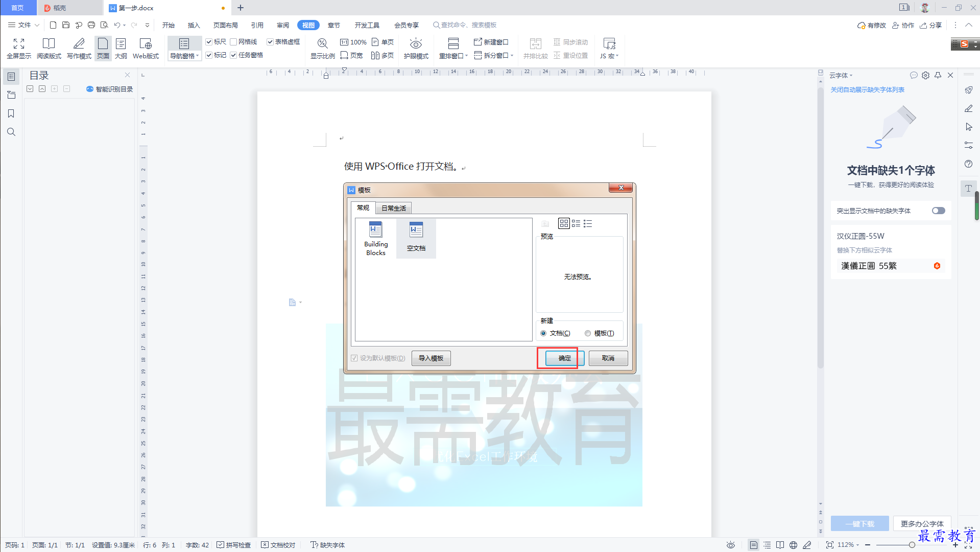Click 更多办公字体 button
The height and width of the screenshot is (552, 980).
point(922,523)
